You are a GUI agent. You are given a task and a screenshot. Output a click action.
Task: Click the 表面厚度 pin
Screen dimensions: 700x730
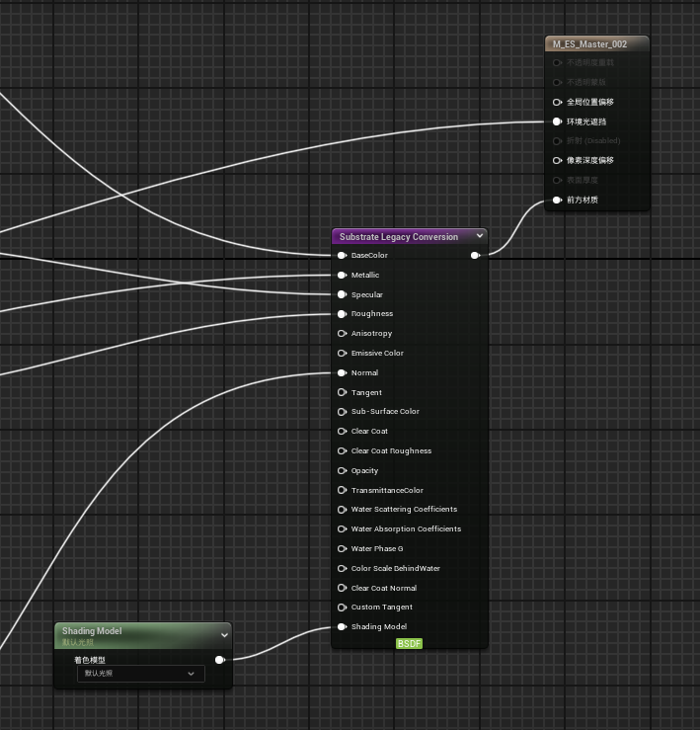(x=557, y=180)
